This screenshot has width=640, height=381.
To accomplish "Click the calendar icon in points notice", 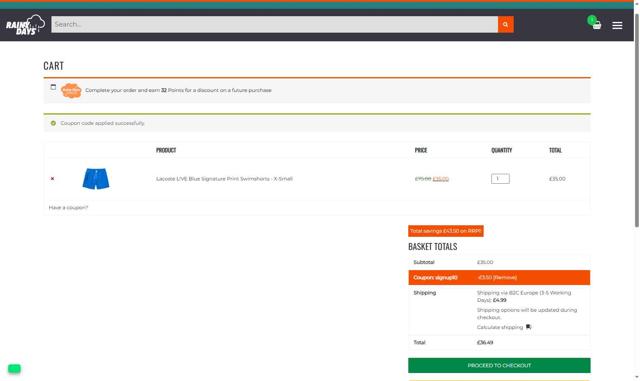I will pyautogui.click(x=53, y=87).
